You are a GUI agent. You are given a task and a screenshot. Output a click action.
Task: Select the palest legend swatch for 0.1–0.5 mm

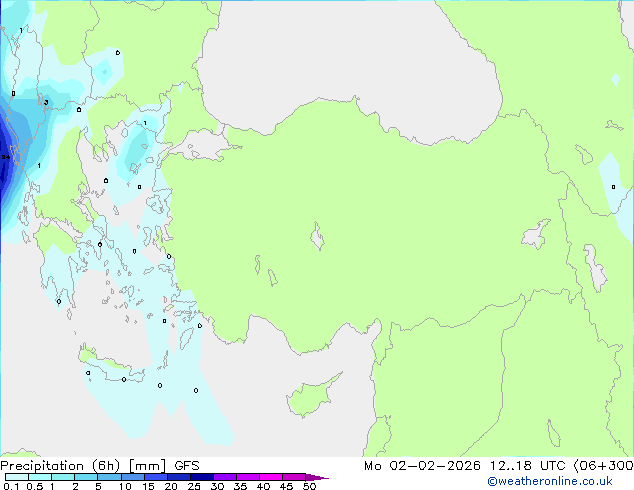[x=17, y=477]
